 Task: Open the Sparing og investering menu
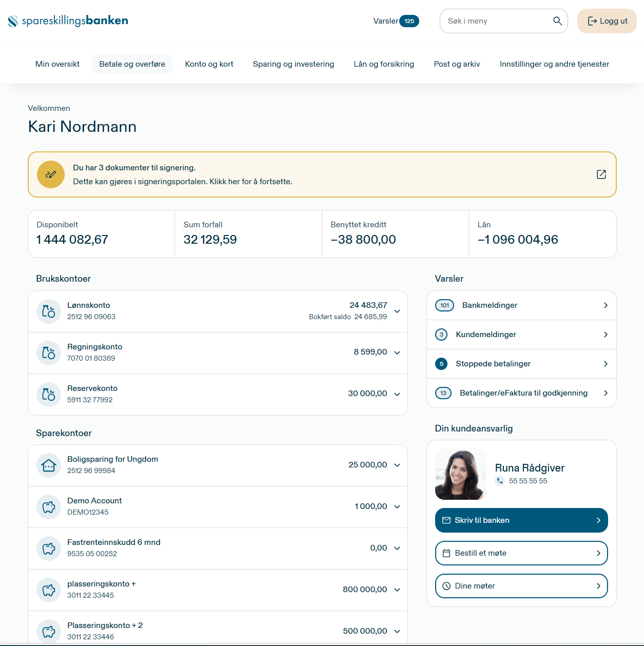tap(294, 64)
